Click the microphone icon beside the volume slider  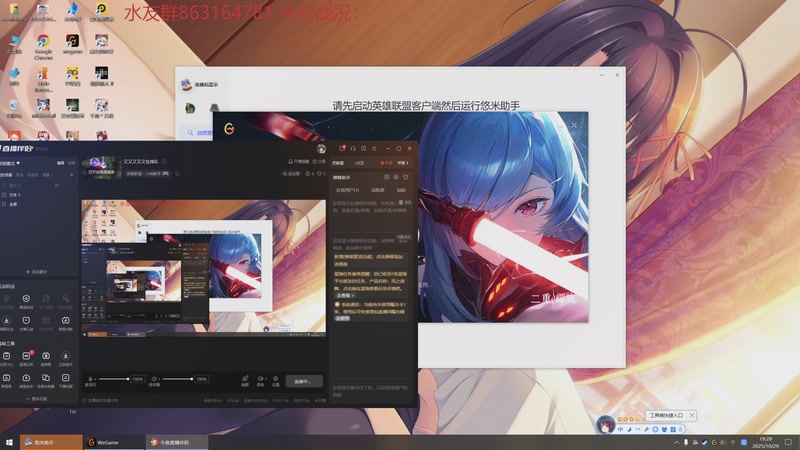[91, 379]
